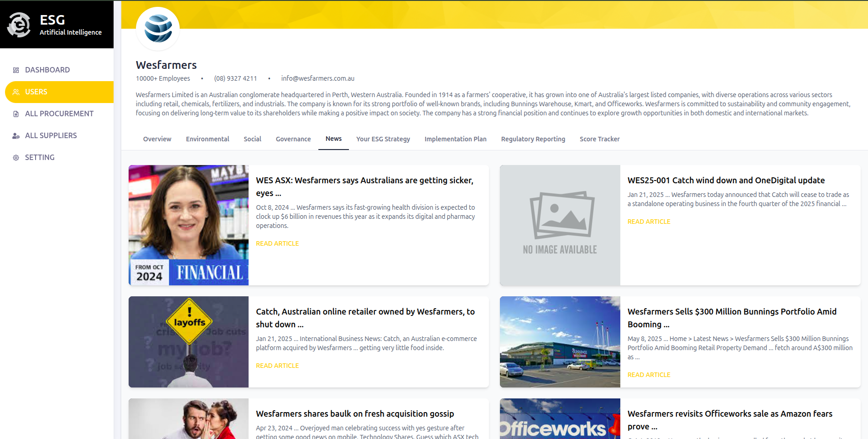
Task: Go to ALL PROCUREMENT
Action: coord(59,114)
